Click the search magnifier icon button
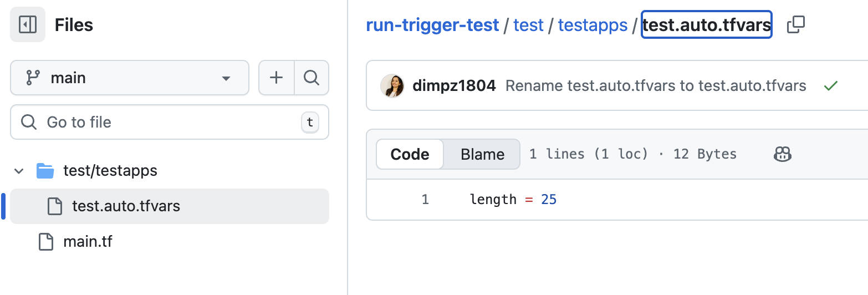 click(x=312, y=78)
